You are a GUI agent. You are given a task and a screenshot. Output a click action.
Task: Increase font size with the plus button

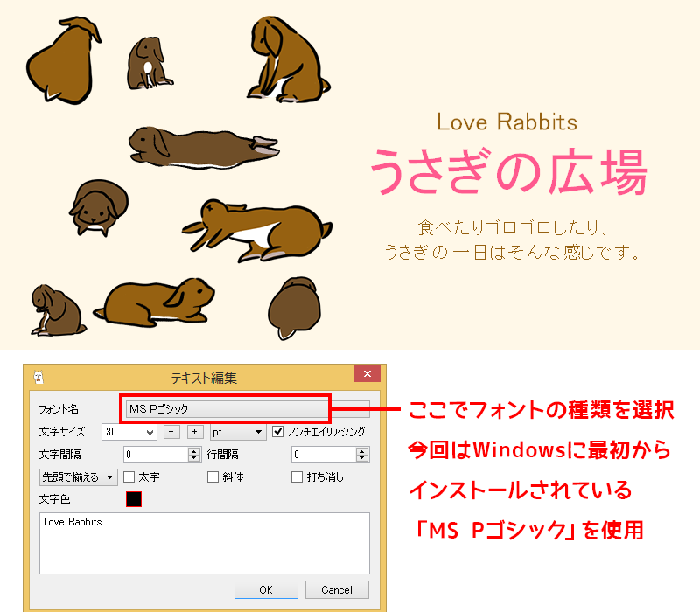(194, 432)
